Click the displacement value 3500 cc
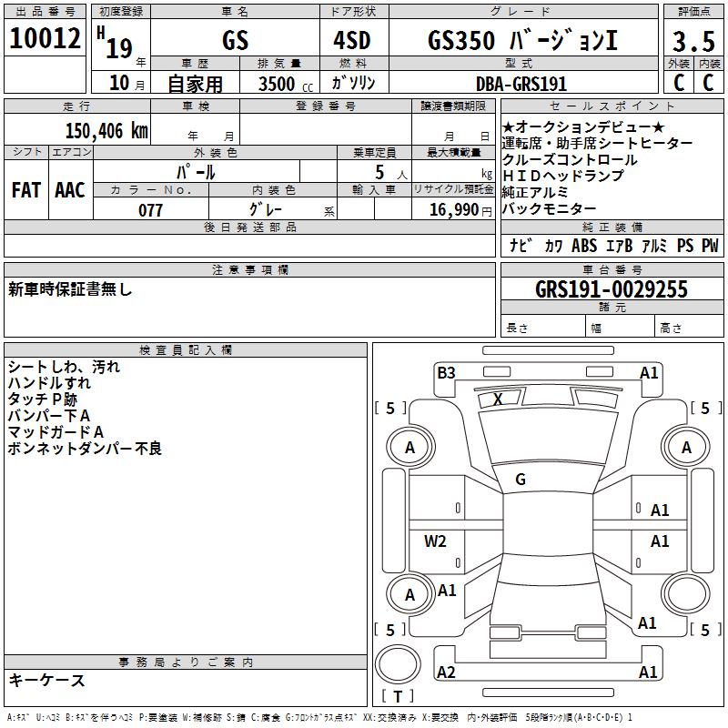The width and height of the screenshot is (728, 728). pos(286,84)
